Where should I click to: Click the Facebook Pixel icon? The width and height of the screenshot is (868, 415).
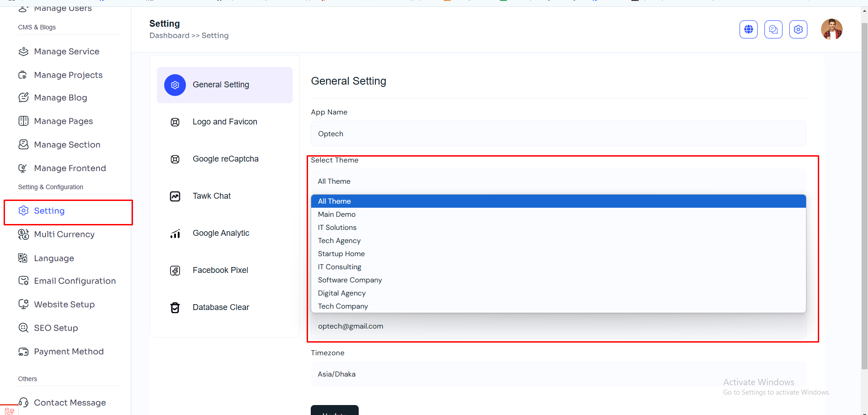pyautogui.click(x=175, y=271)
